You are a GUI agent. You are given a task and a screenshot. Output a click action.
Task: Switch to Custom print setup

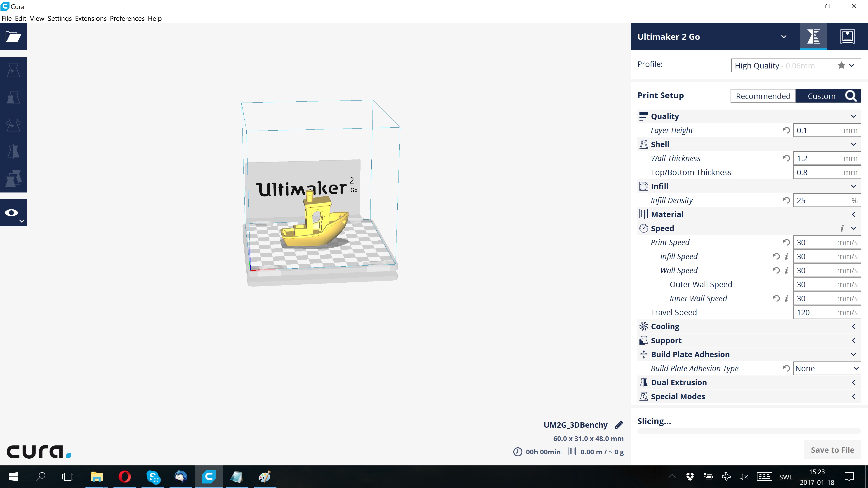point(821,96)
